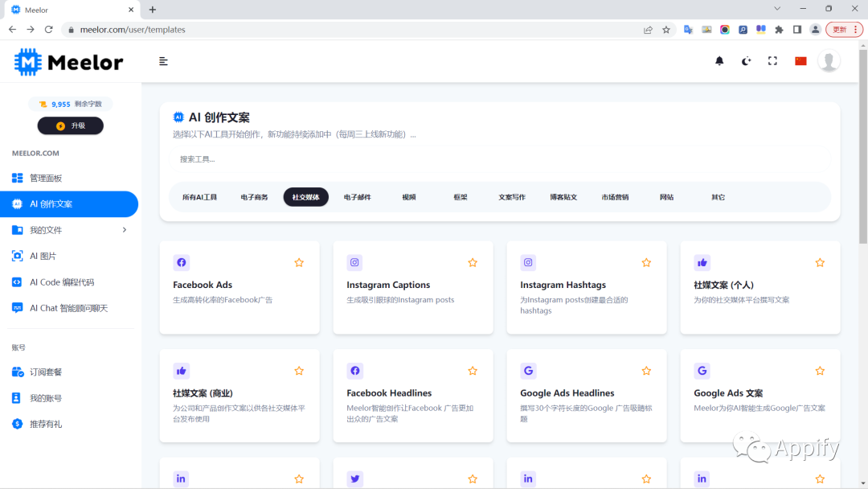This screenshot has width=868, height=489.
Task: Click Google icon on Google Ads 文案 card
Action: click(702, 371)
